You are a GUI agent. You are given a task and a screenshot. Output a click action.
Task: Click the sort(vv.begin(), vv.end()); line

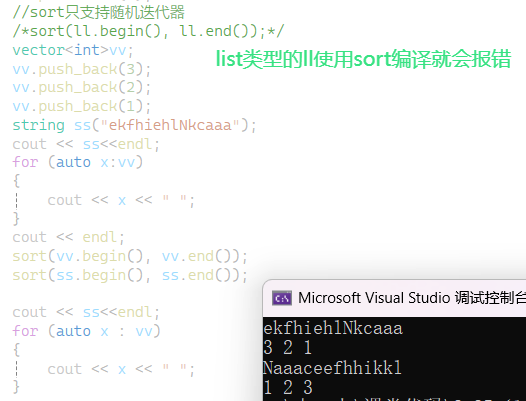[130, 256]
